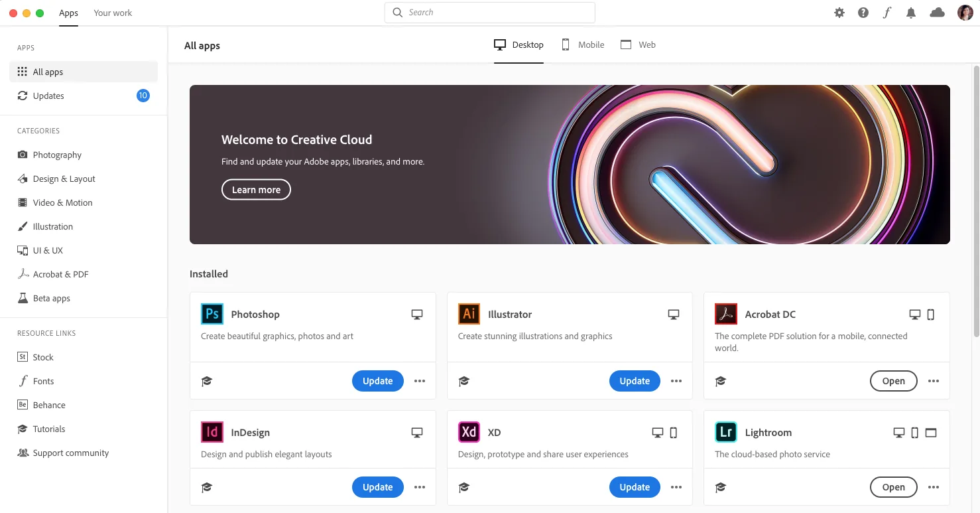Open Updates in the sidebar

84,96
